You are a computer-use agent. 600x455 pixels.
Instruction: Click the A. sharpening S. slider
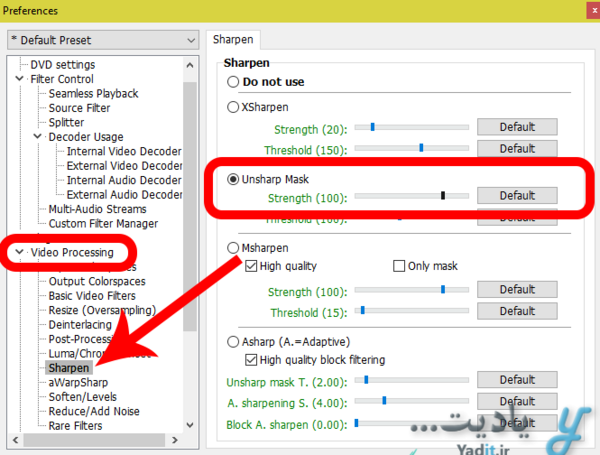(x=412, y=401)
